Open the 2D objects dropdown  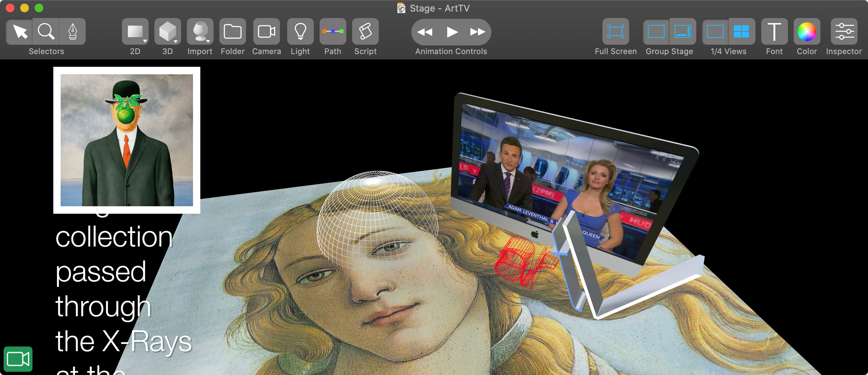pos(135,32)
